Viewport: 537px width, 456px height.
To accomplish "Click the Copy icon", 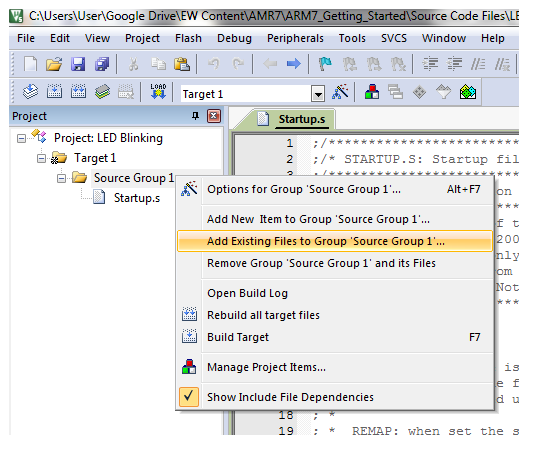I will tap(158, 64).
